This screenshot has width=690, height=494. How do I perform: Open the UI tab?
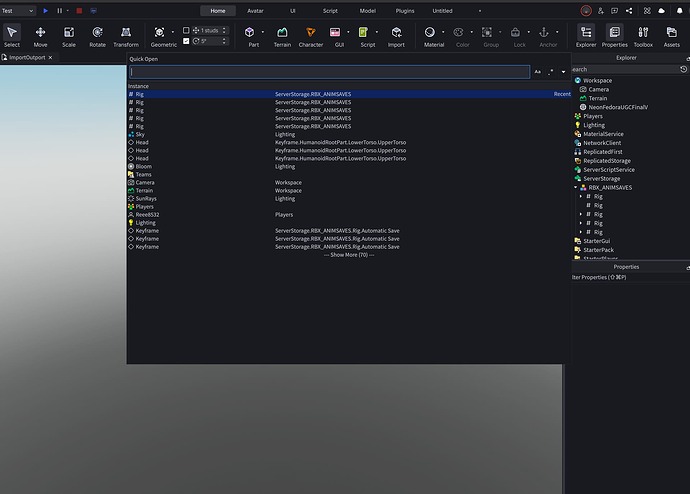click(x=293, y=11)
